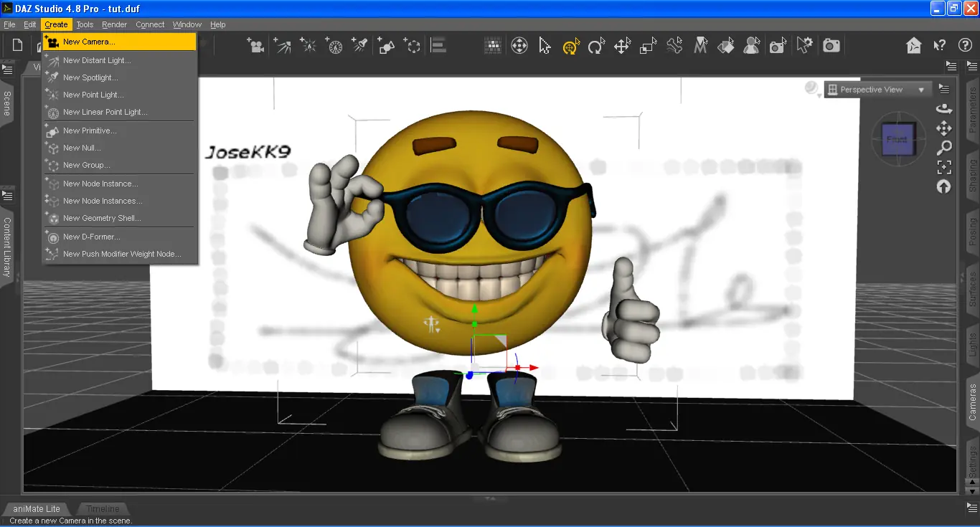Zoom the viewport with the magnifier icon
This screenshot has height=527, width=980.
[944, 148]
